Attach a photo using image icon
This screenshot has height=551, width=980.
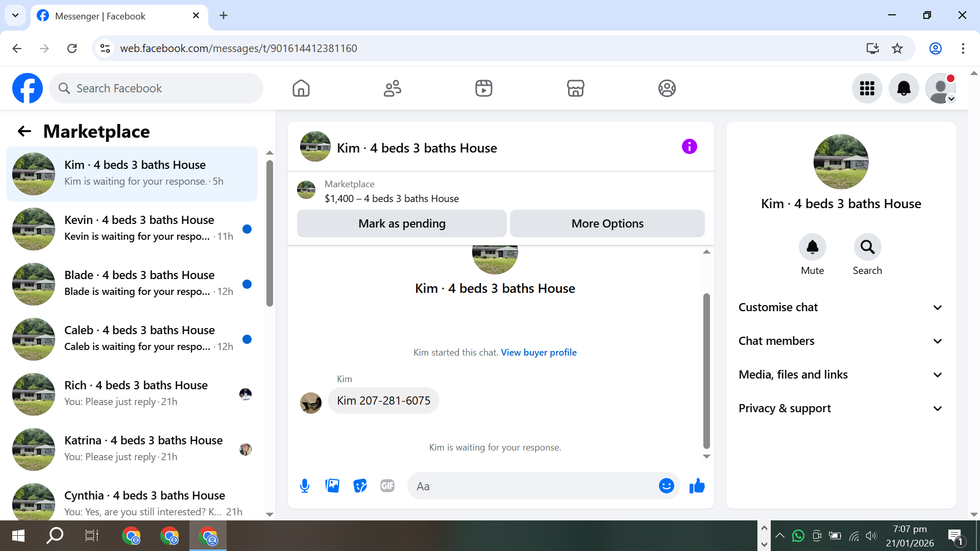332,486
